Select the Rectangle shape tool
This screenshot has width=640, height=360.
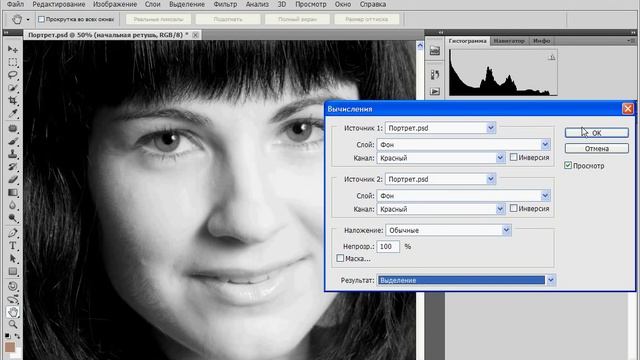[13, 271]
